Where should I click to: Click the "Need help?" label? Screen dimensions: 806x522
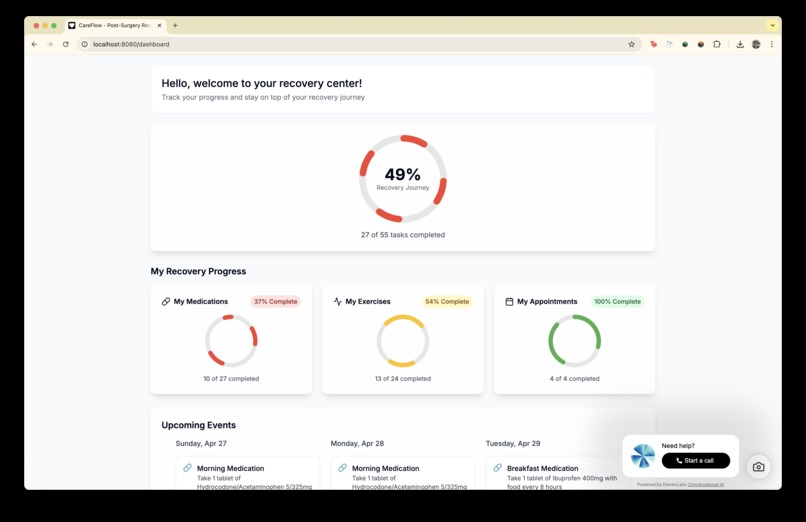click(678, 445)
